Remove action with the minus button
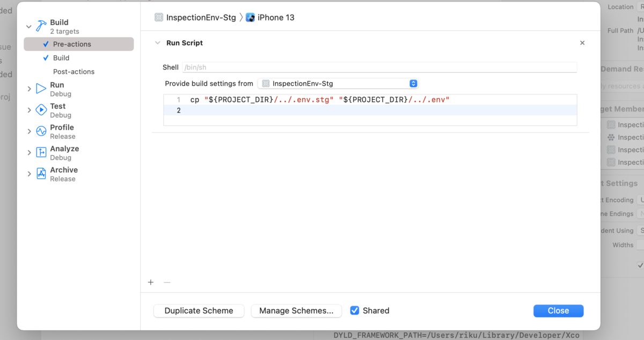The width and height of the screenshot is (644, 340). click(x=167, y=282)
